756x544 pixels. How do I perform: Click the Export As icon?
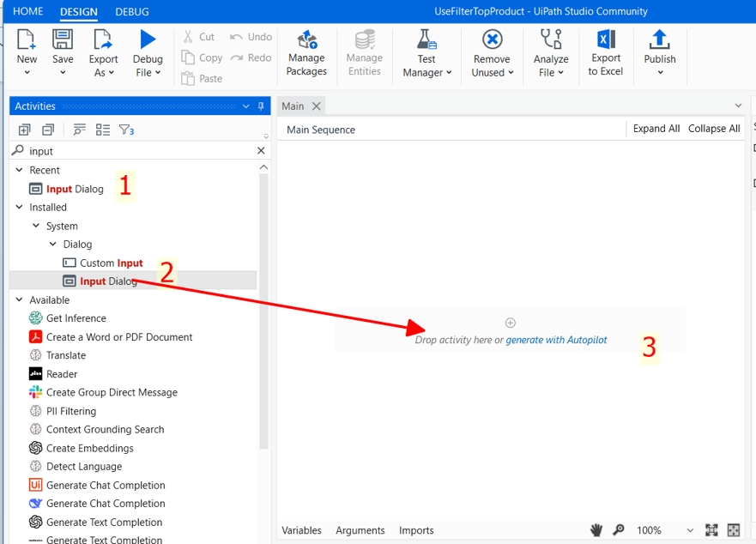(x=103, y=39)
